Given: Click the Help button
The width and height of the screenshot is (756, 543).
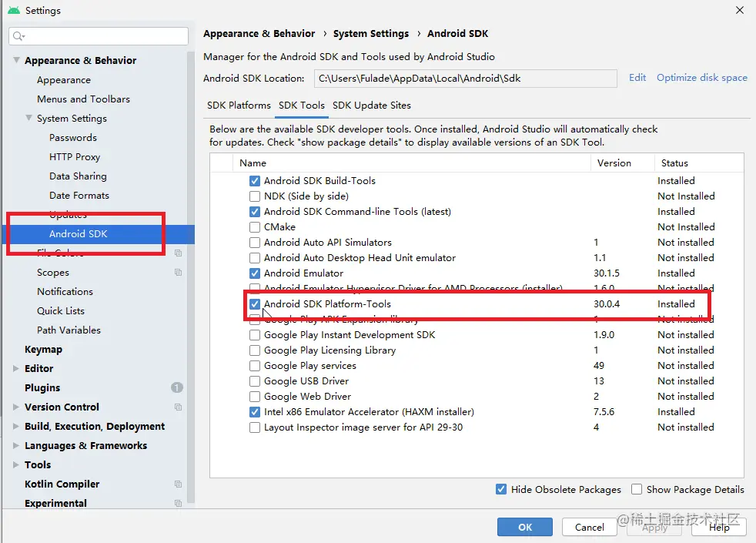Looking at the screenshot, I should (x=719, y=527).
